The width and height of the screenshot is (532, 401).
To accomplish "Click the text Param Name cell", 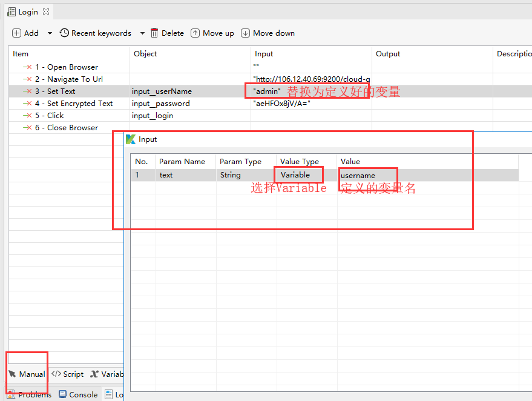I will point(186,175).
